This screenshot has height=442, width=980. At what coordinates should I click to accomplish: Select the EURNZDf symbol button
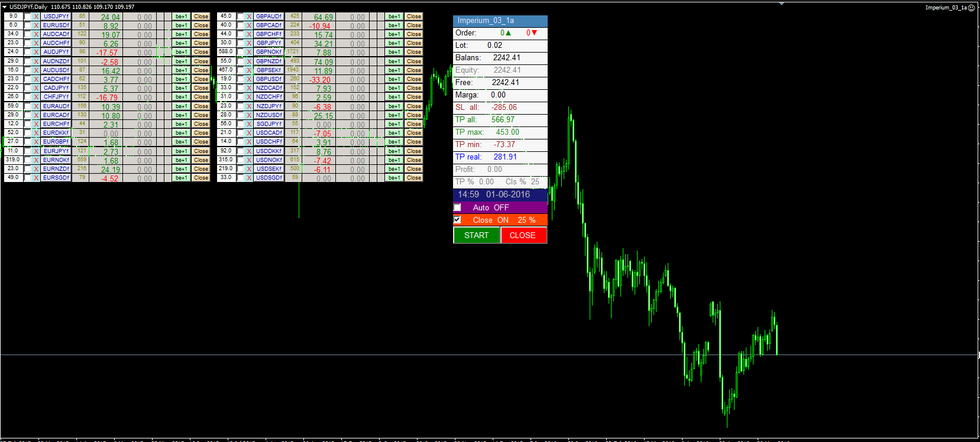click(56, 169)
